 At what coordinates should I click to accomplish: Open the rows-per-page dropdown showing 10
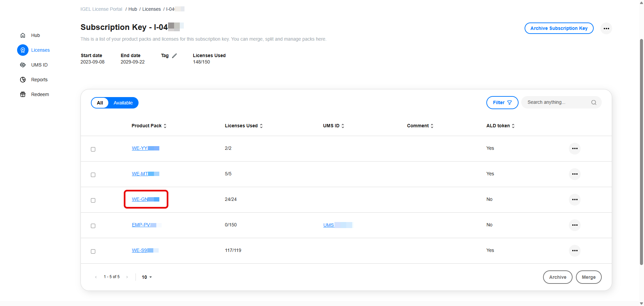point(147,277)
